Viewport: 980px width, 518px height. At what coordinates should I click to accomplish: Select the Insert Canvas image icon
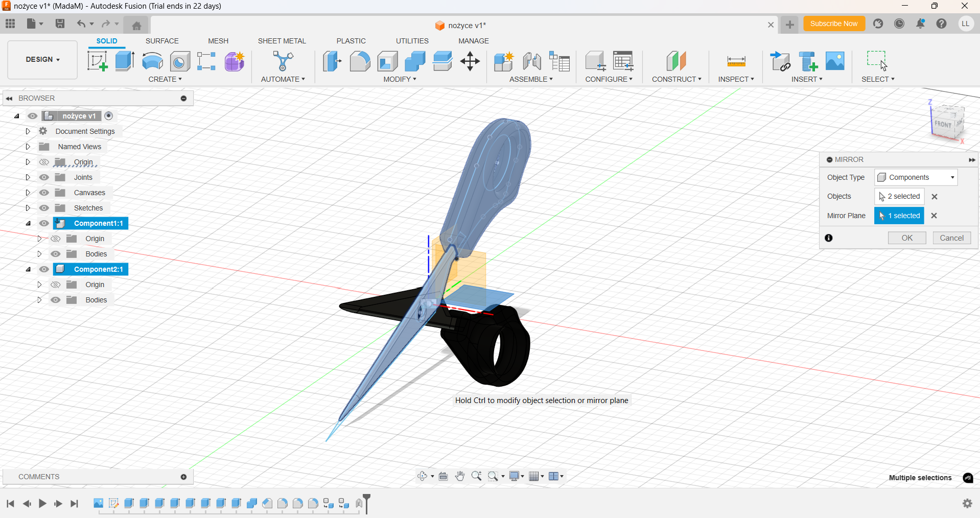[835, 61]
